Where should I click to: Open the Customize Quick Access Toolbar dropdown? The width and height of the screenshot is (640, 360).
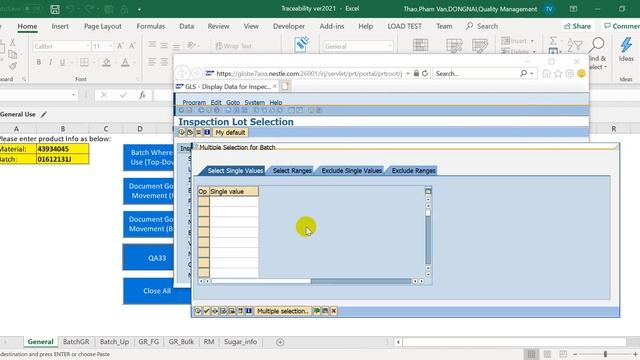139,9
